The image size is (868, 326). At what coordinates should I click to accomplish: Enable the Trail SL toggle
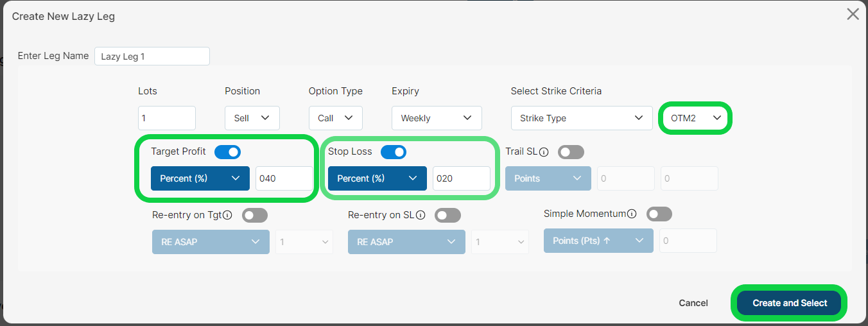[x=571, y=152]
